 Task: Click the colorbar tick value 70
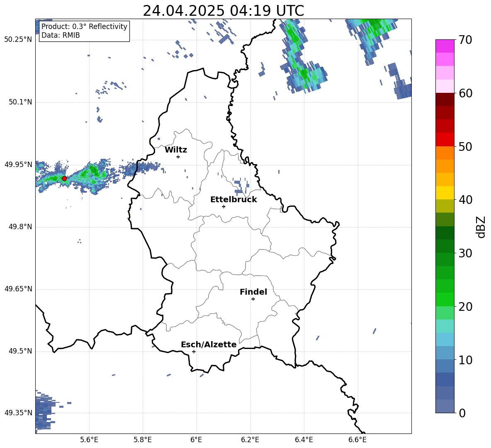465,40
